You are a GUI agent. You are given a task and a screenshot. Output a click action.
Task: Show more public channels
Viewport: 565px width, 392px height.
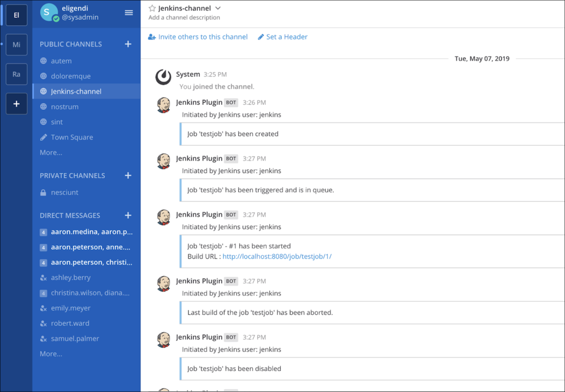pyautogui.click(x=51, y=153)
